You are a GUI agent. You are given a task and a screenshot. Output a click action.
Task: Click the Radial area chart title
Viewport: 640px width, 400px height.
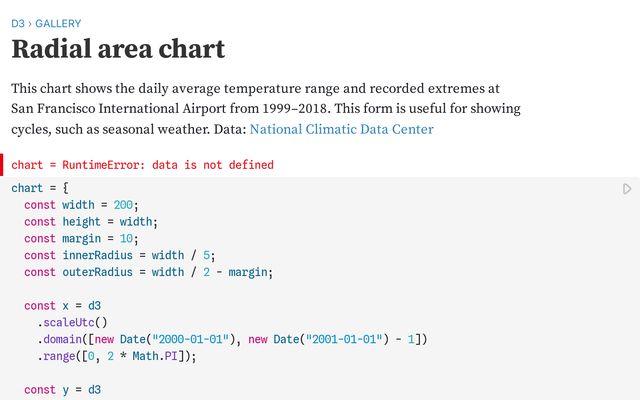[118, 49]
